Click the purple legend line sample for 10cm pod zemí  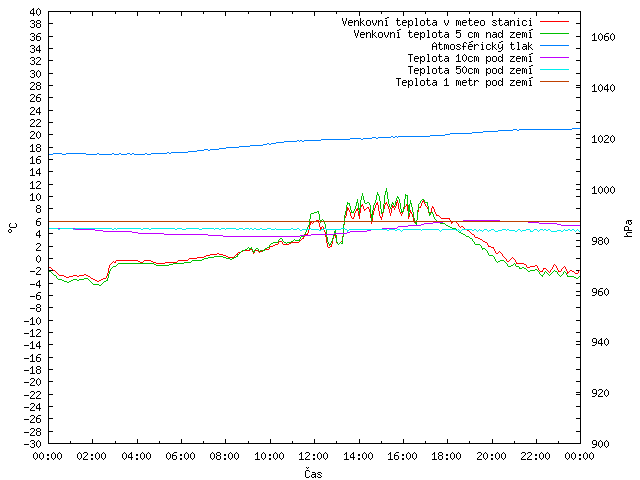pyautogui.click(x=554, y=58)
